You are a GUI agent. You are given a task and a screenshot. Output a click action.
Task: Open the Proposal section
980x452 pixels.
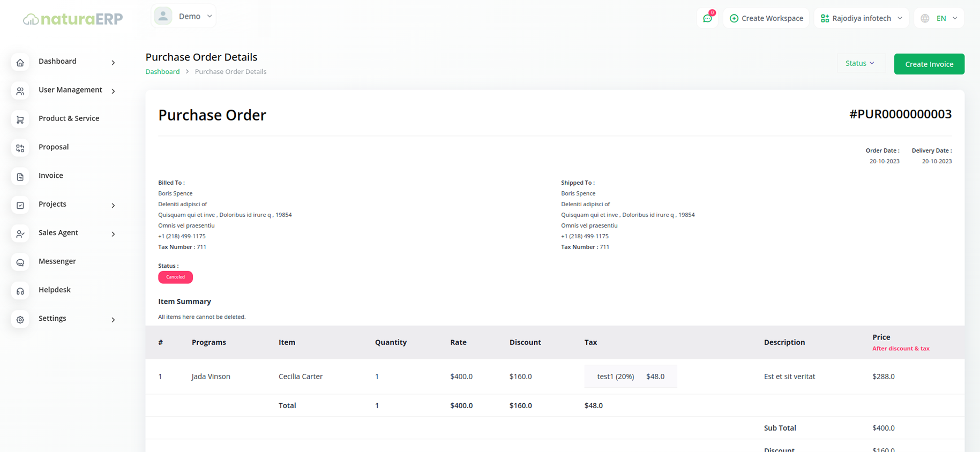[x=54, y=147]
